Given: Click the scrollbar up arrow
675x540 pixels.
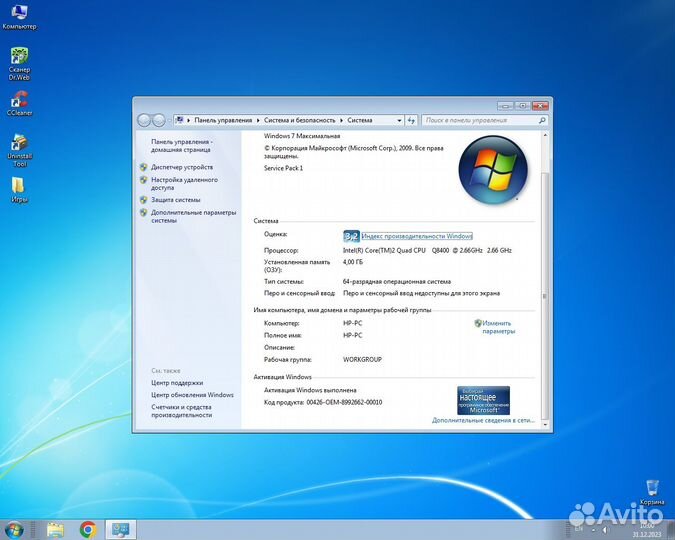Looking at the screenshot, I should 545,136.
